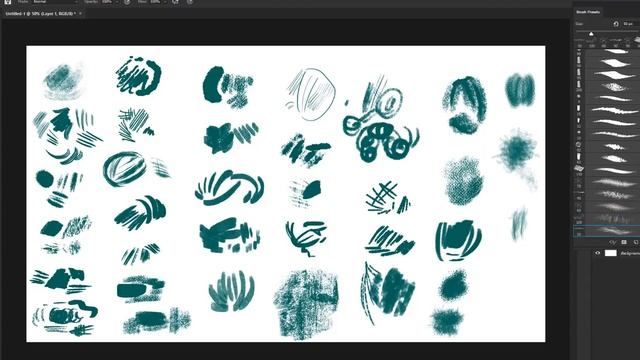640x360 pixels.
Task: Toggle pressure for opacity icon
Action: [x=127, y=2]
